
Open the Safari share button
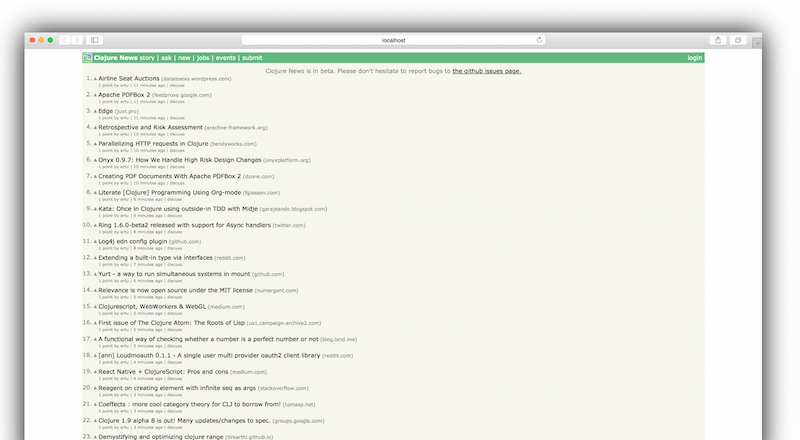click(718, 40)
